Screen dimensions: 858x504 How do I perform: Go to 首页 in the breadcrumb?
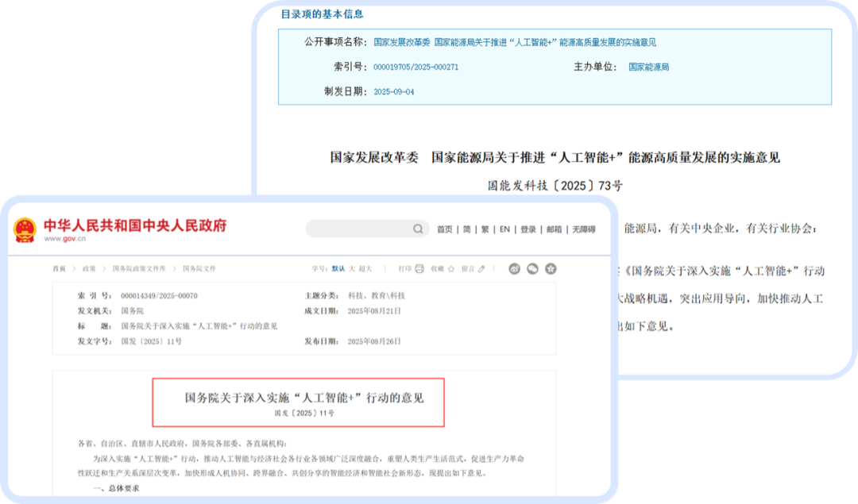tap(59, 269)
